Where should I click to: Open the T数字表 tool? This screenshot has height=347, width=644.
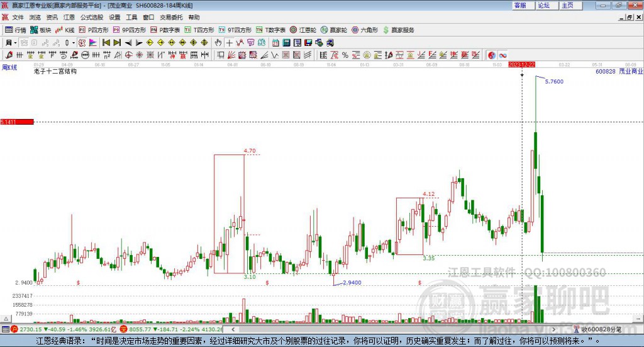tap(270, 30)
